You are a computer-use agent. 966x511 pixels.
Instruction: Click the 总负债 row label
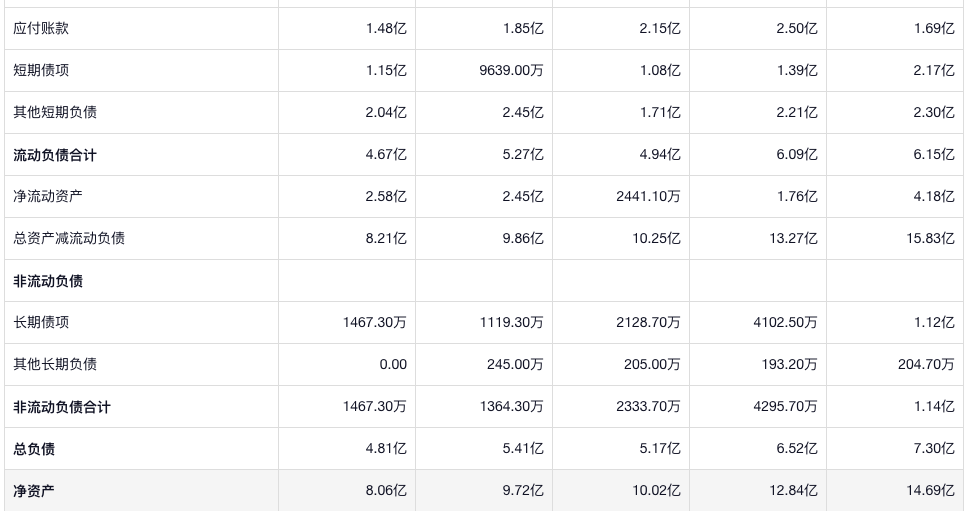coord(34,449)
